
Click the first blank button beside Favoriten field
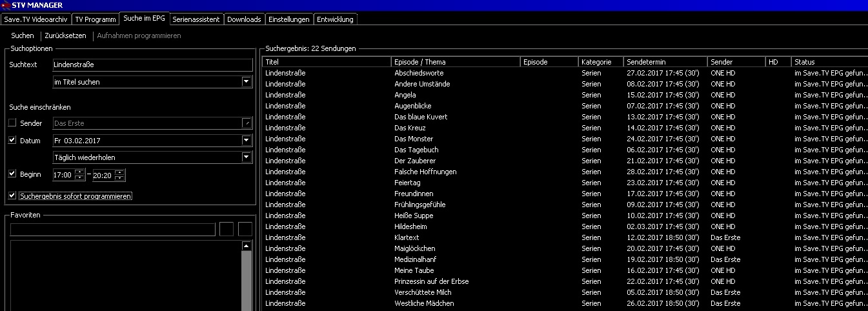coord(227,229)
